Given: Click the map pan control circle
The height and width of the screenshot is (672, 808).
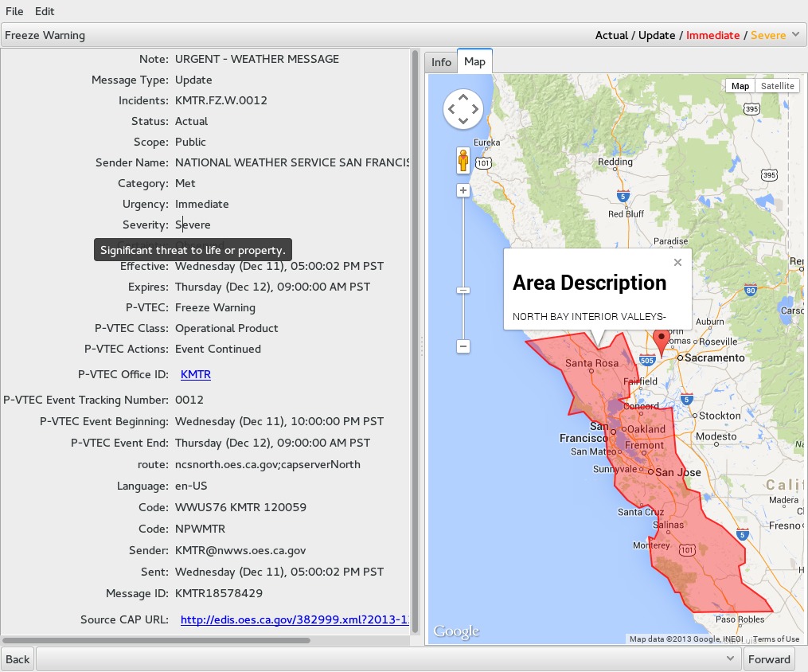Looking at the screenshot, I should click(x=463, y=109).
